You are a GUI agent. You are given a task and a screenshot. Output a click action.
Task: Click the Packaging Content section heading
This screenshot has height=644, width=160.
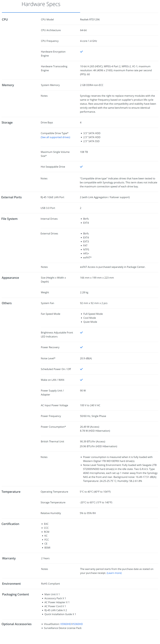tap(15, 594)
